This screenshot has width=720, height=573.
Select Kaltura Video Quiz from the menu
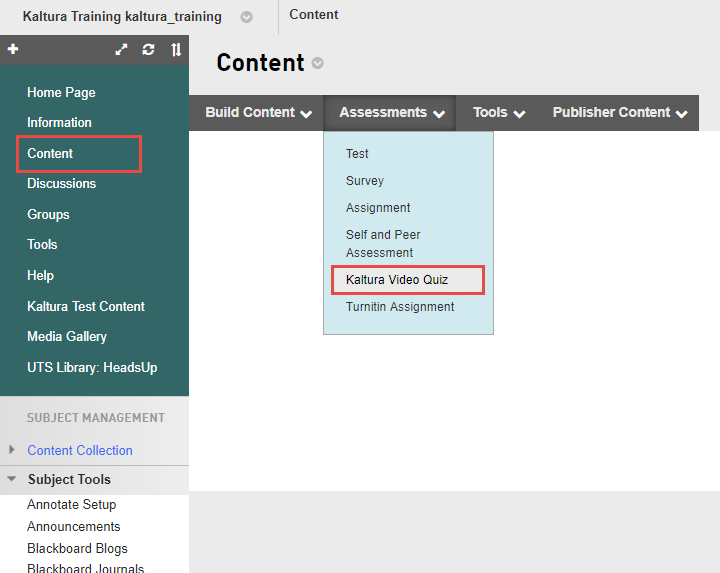[x=397, y=280]
